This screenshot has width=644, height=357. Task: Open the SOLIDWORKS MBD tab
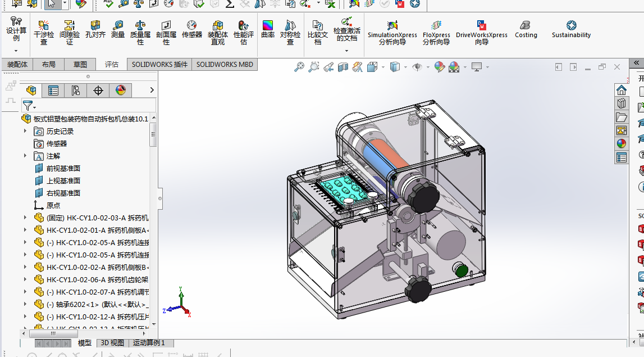point(225,64)
